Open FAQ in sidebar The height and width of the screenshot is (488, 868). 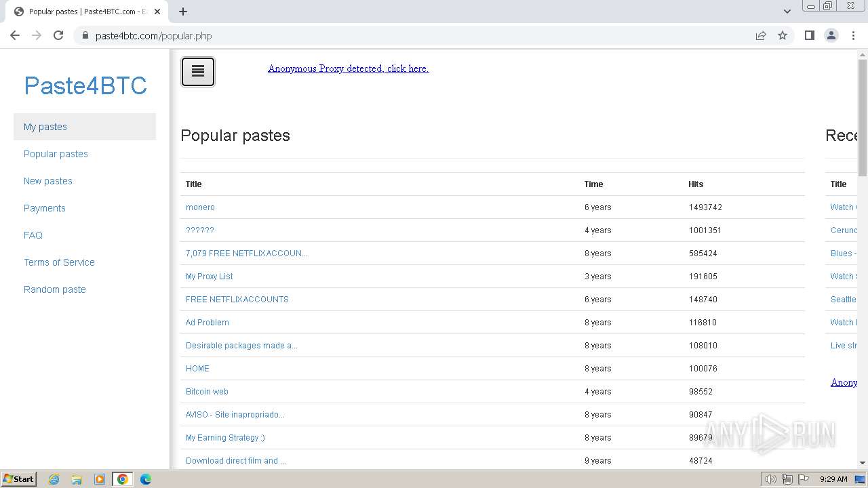point(85,235)
